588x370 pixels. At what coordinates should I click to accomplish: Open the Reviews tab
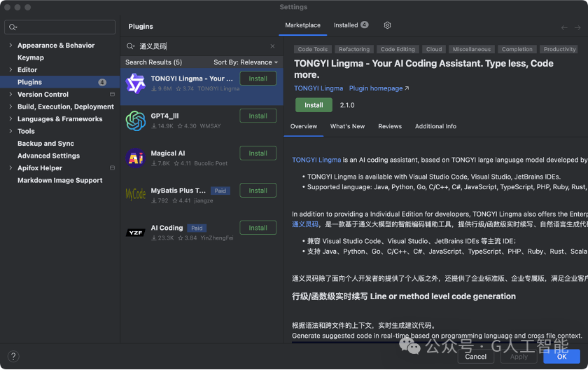390,126
